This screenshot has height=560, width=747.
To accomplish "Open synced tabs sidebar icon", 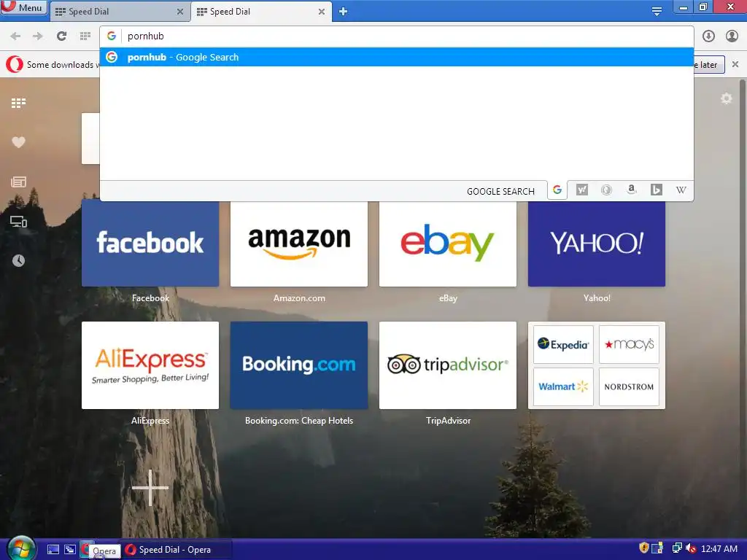I will click(x=18, y=222).
